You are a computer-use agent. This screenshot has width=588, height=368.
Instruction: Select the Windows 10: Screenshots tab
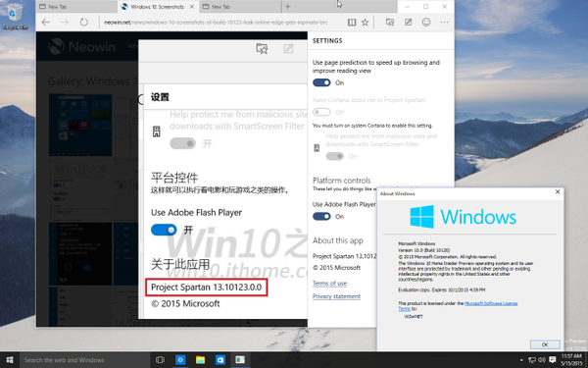tap(158, 7)
